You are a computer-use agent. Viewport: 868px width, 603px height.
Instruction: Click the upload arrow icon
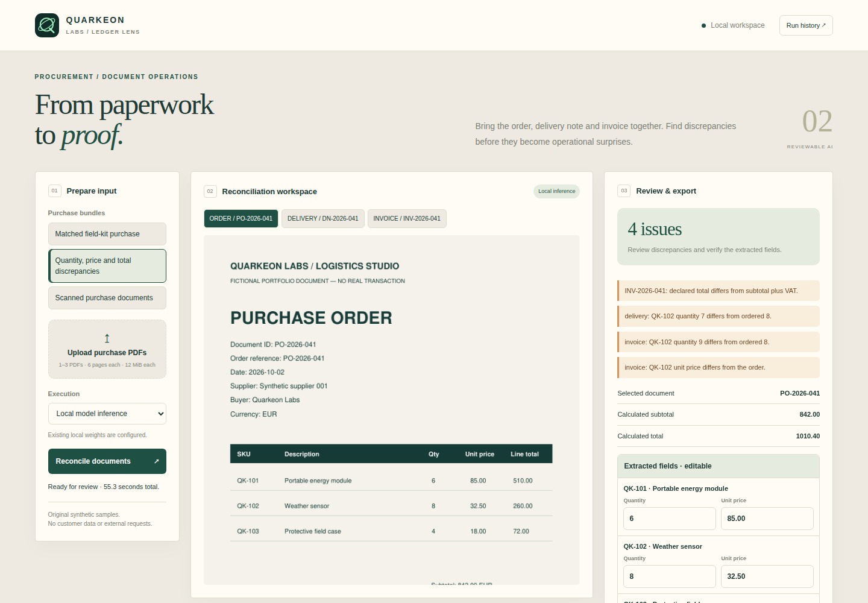click(x=107, y=338)
